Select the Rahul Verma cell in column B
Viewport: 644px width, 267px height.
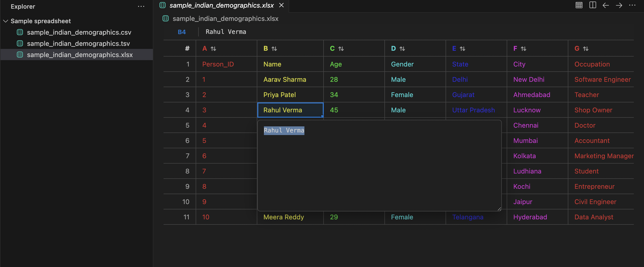pos(290,110)
